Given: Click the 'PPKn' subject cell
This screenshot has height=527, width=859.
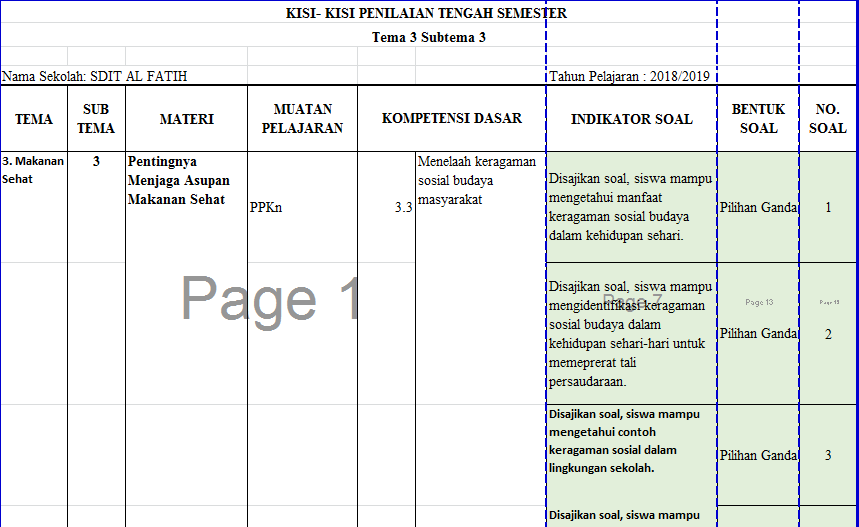Looking at the screenshot, I should 302,207.
